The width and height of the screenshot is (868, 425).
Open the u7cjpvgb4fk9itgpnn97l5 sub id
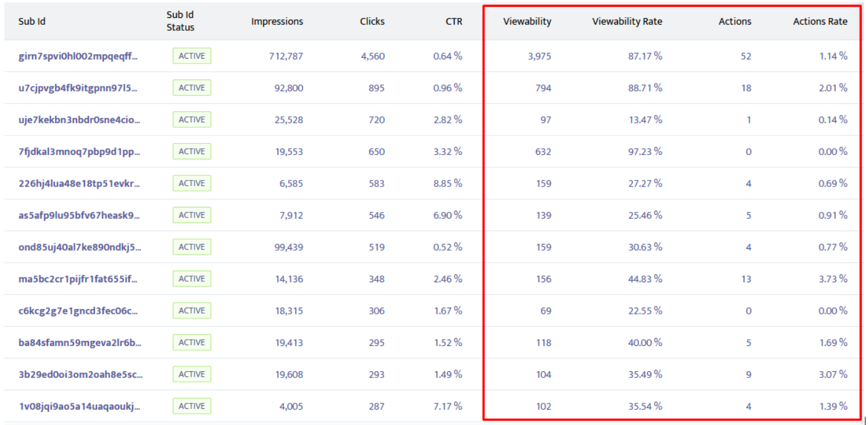click(x=78, y=88)
